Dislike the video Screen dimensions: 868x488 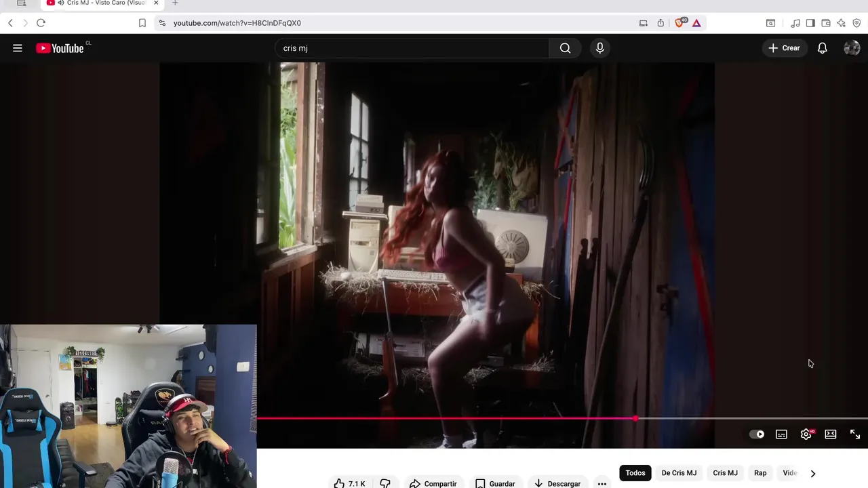pyautogui.click(x=384, y=483)
